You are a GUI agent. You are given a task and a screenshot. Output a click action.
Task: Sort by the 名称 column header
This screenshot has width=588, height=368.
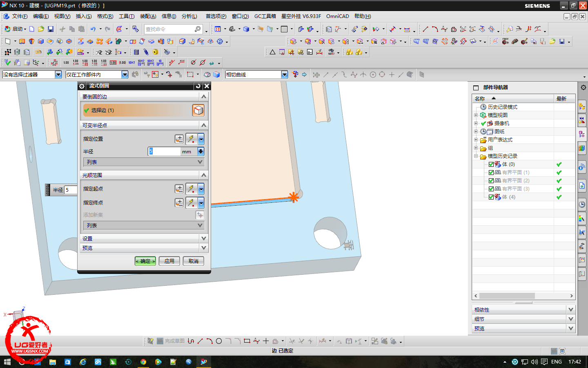coord(512,99)
